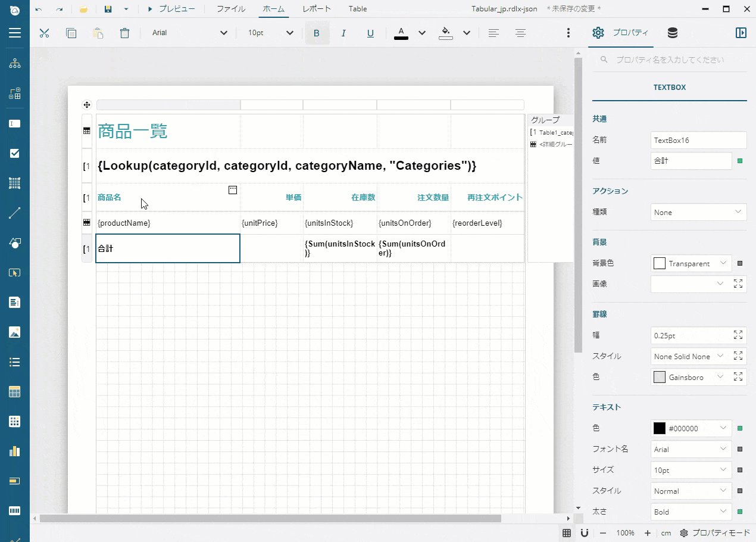756x542 pixels.
Task: Save the report with floppy icon
Action: coord(108,9)
